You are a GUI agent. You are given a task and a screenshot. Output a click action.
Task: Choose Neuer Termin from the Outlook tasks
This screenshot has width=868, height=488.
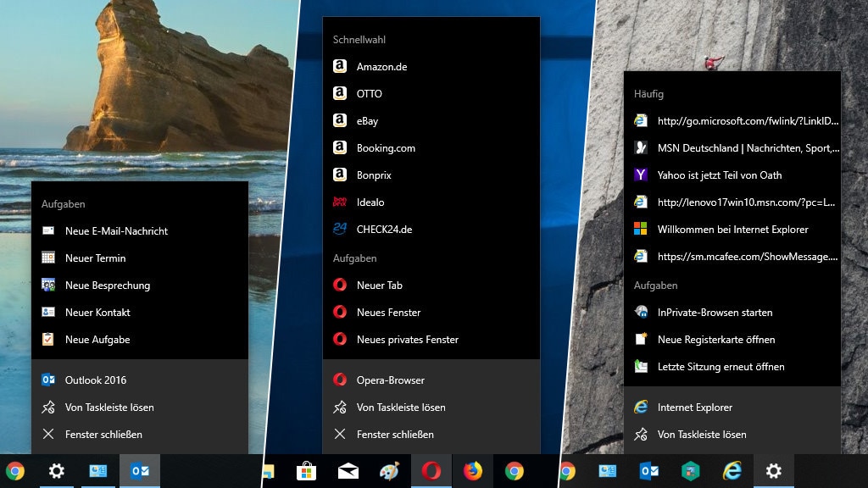click(95, 258)
